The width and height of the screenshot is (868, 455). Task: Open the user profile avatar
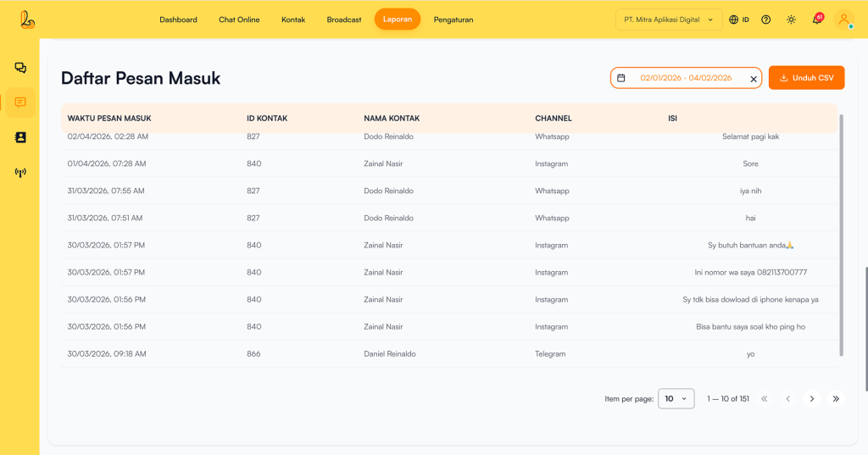click(x=843, y=19)
